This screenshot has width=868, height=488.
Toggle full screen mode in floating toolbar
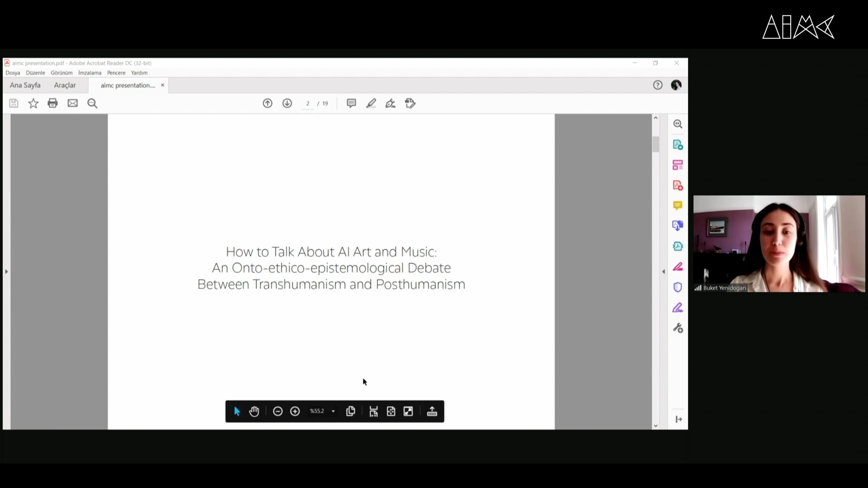pos(408,411)
